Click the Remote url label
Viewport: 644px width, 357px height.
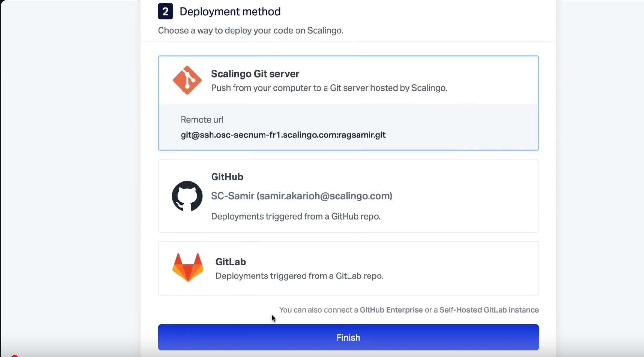point(202,119)
